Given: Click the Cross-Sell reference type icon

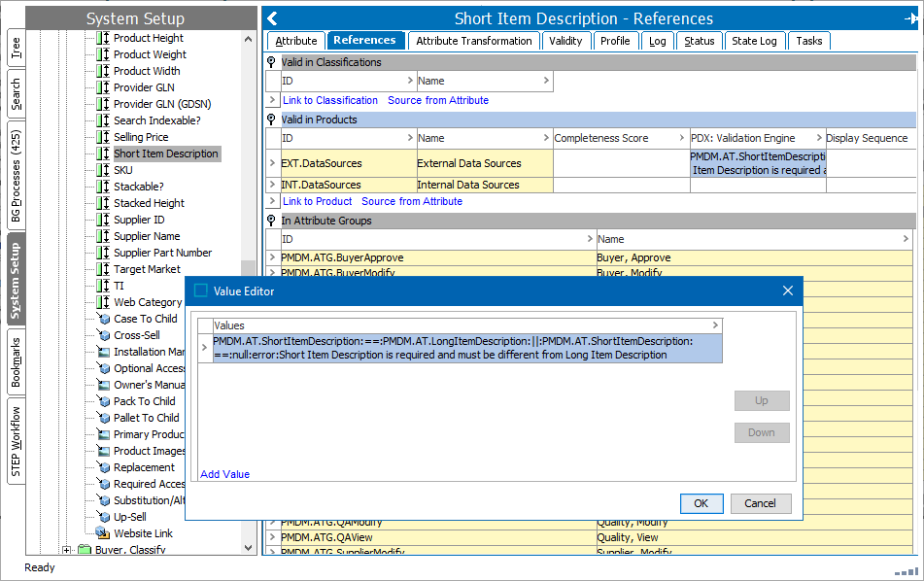Looking at the screenshot, I should [x=104, y=335].
